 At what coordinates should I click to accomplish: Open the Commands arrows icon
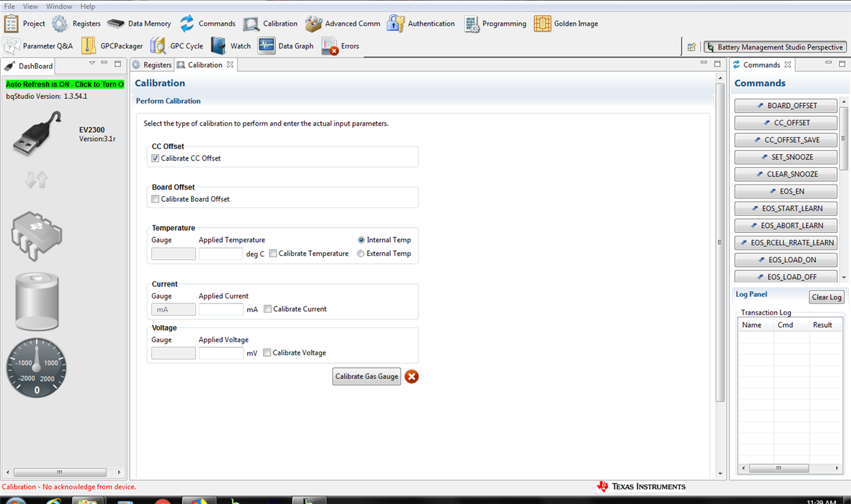187,24
